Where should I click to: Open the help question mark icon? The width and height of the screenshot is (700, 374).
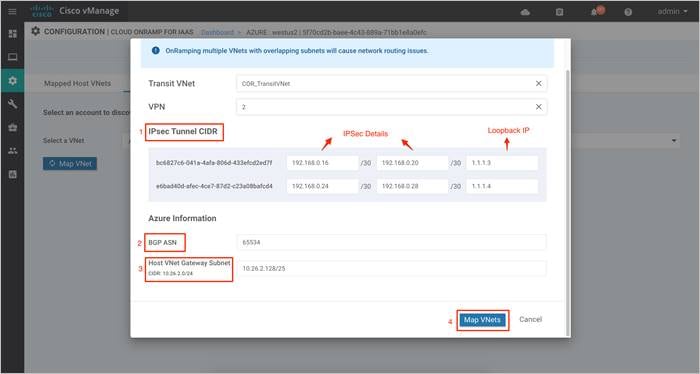(628, 12)
